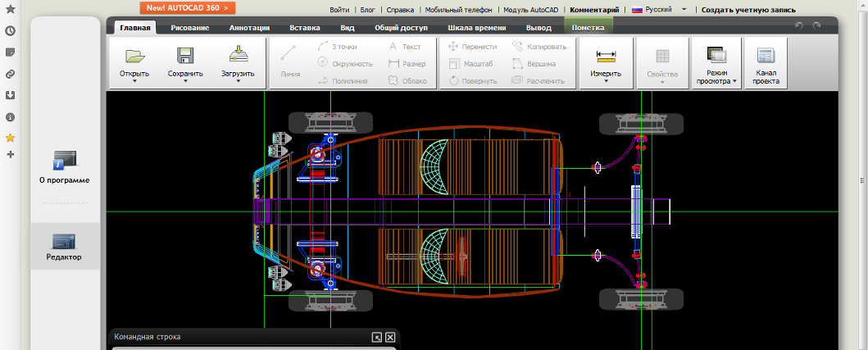Click the chain link icon in sidebar
The width and height of the screenshot is (868, 350).
(9, 74)
